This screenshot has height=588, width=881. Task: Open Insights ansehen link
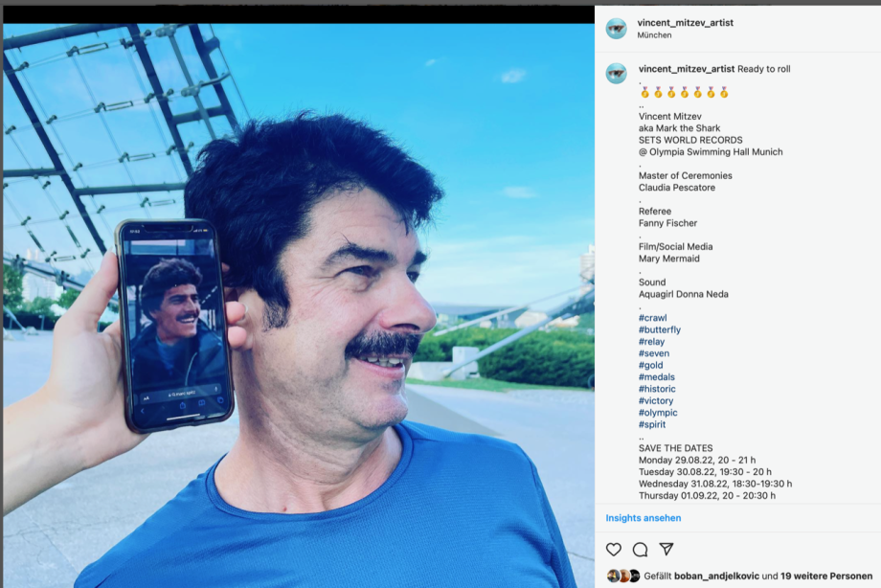(x=644, y=518)
